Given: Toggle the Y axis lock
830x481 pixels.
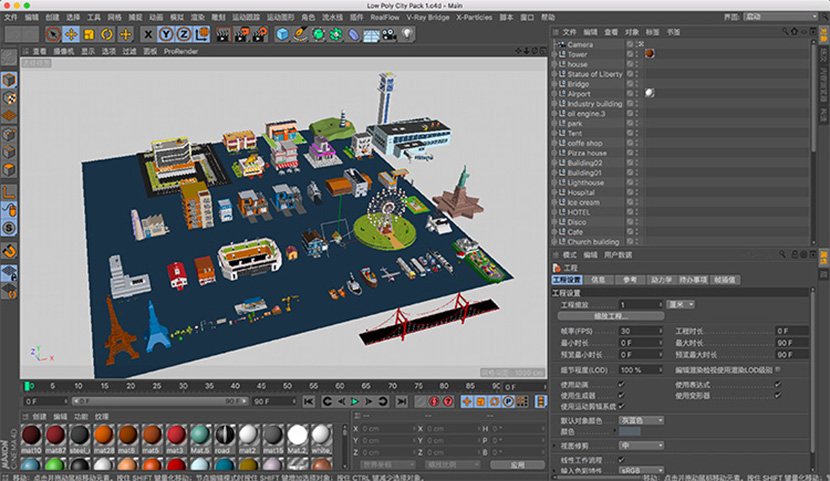Looking at the screenshot, I should coord(166,34).
